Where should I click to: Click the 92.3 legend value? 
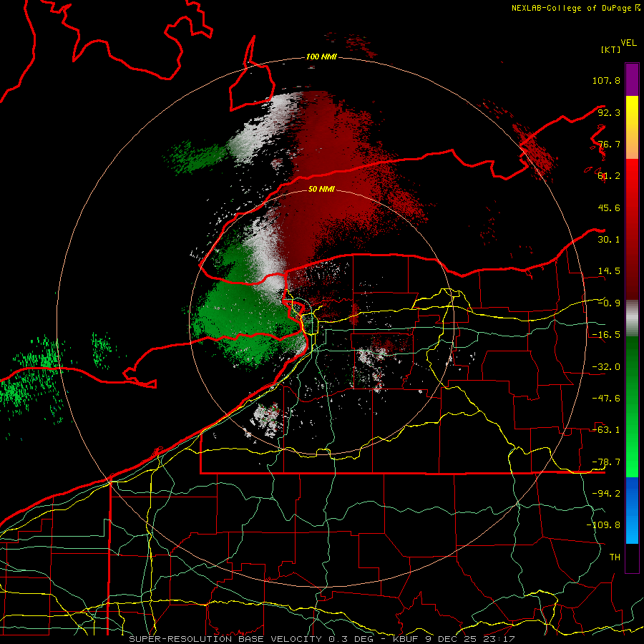609,112
